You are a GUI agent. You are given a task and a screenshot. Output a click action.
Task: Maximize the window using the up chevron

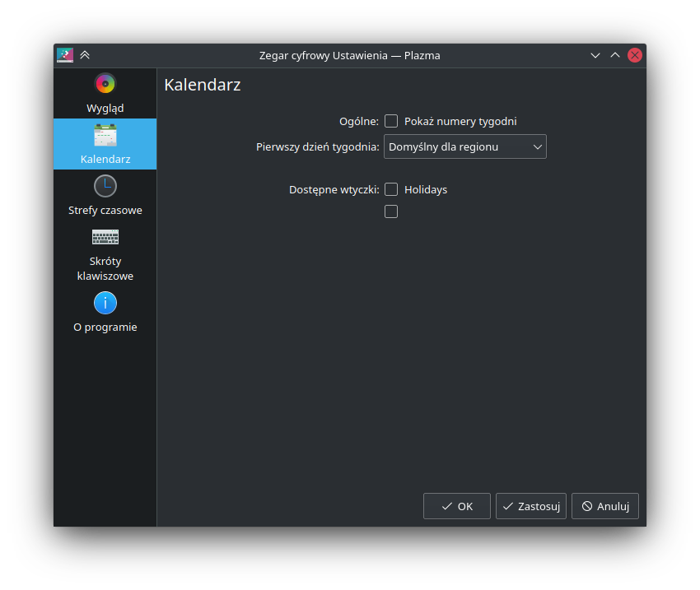(615, 55)
